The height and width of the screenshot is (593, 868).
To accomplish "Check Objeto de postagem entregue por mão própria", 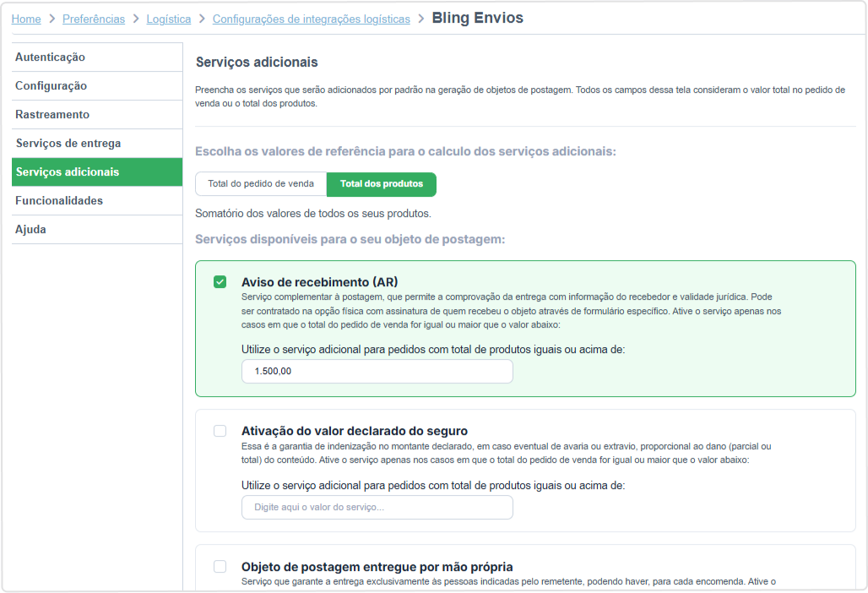I will point(220,567).
